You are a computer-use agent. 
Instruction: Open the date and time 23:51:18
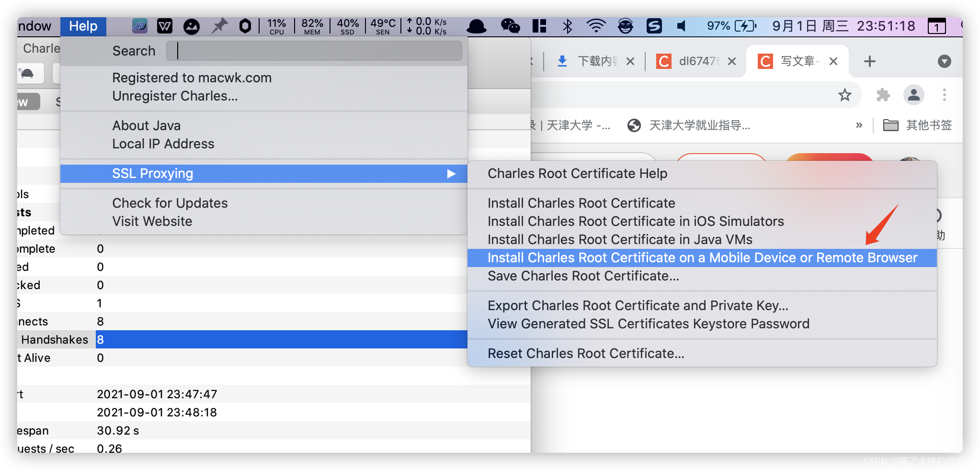(843, 26)
